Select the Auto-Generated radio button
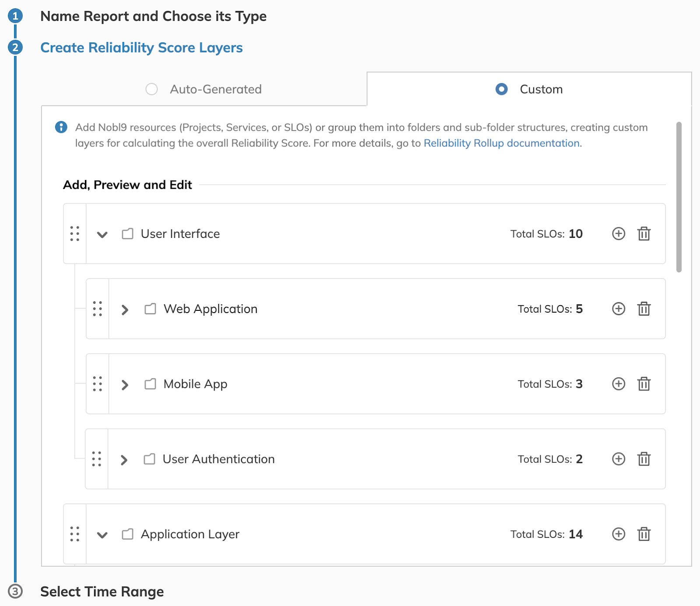Image resolution: width=700 pixels, height=606 pixels. pos(151,89)
